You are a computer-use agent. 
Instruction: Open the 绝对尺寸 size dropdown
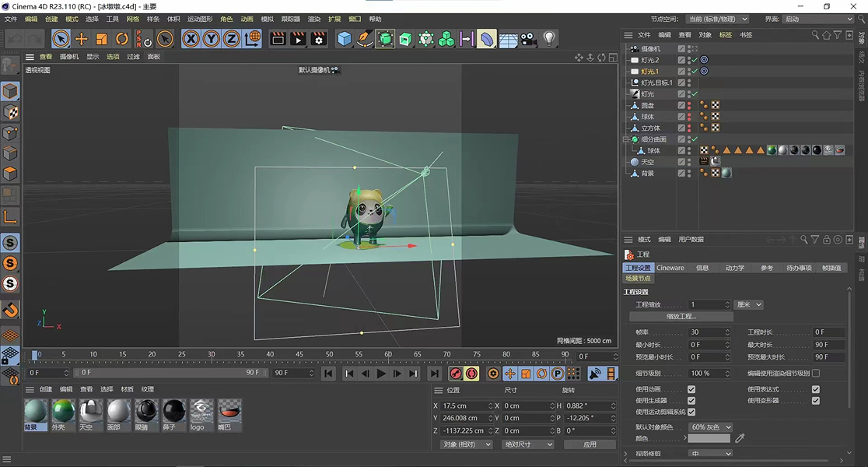click(528, 444)
